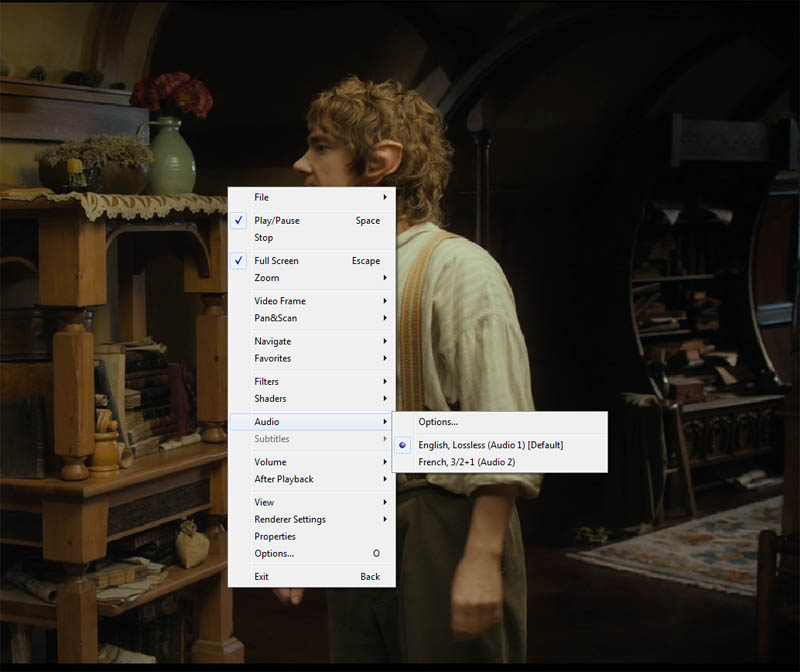Open the Video Frame submenu
Screen dimensions: 800x672
pyautogui.click(x=312, y=301)
